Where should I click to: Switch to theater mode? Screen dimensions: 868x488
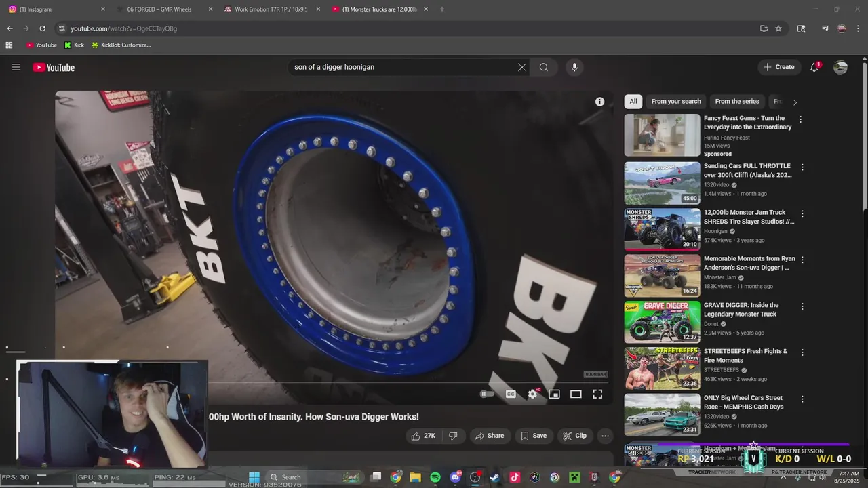point(576,394)
